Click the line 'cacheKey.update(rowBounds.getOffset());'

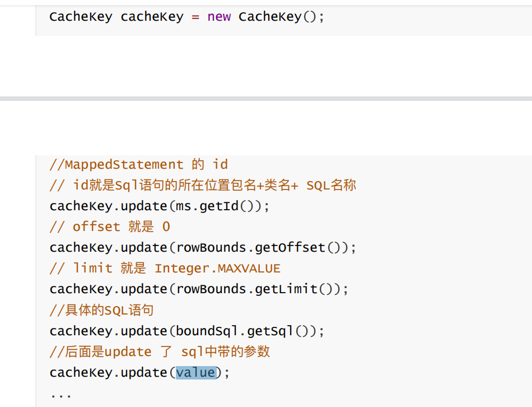coord(203,248)
